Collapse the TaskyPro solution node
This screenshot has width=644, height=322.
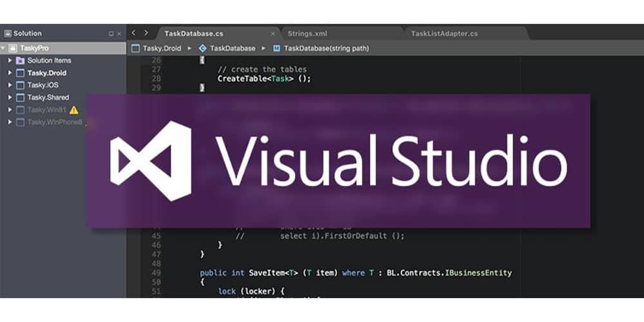point(3,48)
